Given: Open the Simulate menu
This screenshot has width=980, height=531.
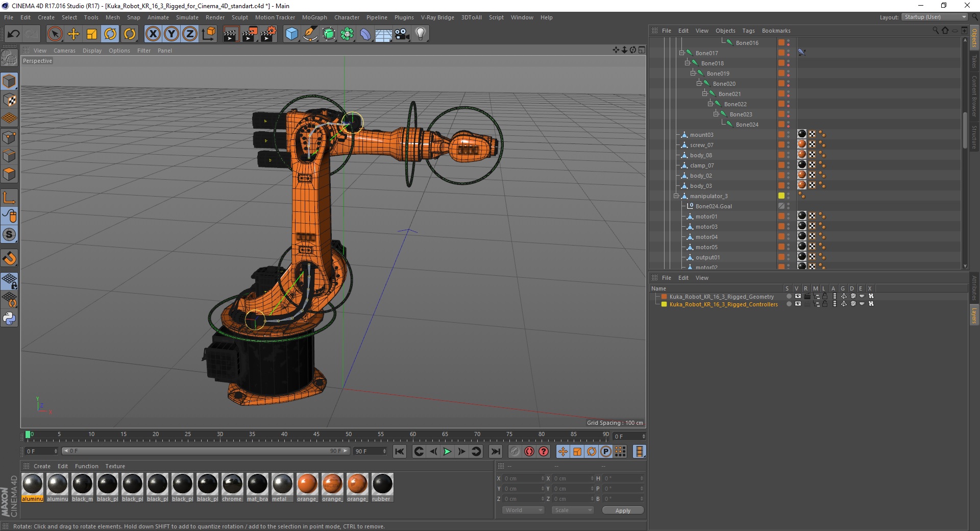Looking at the screenshot, I should pos(187,17).
